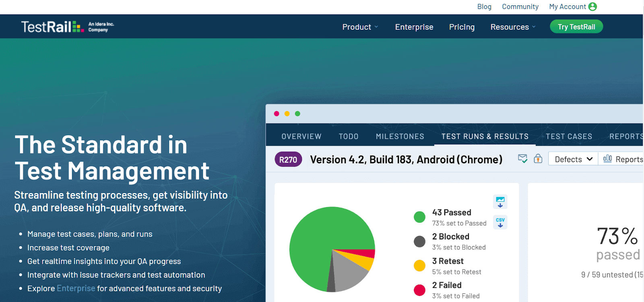Image resolution: width=644 pixels, height=302 pixels.
Task: Click the '2 Failed' legend label
Action: pos(447,285)
